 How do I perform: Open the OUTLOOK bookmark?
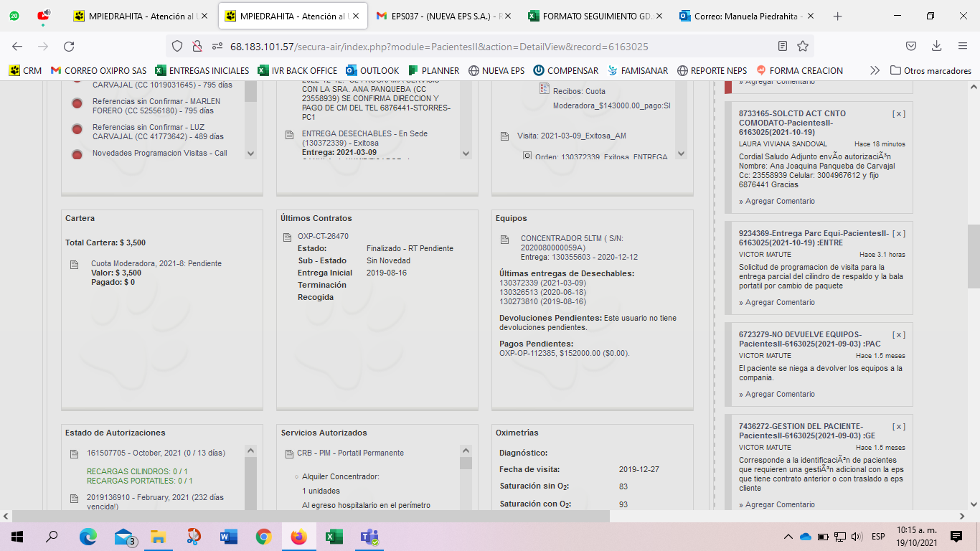tap(372, 70)
